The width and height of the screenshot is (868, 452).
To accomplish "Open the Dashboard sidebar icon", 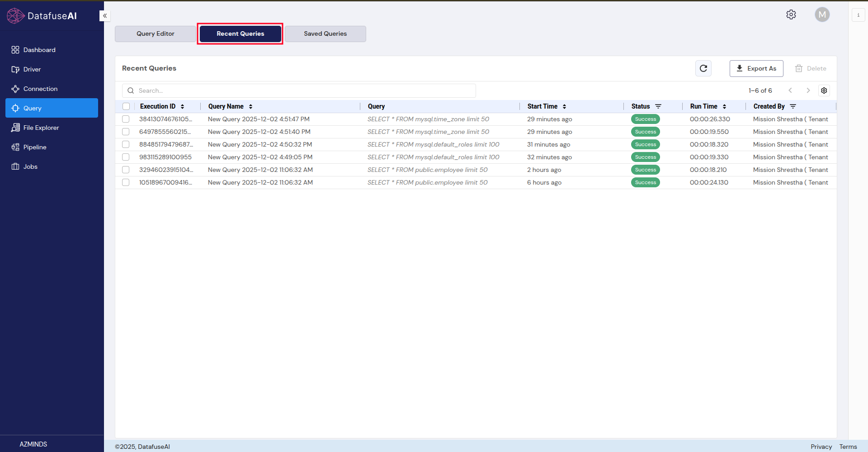I will pyautogui.click(x=39, y=50).
